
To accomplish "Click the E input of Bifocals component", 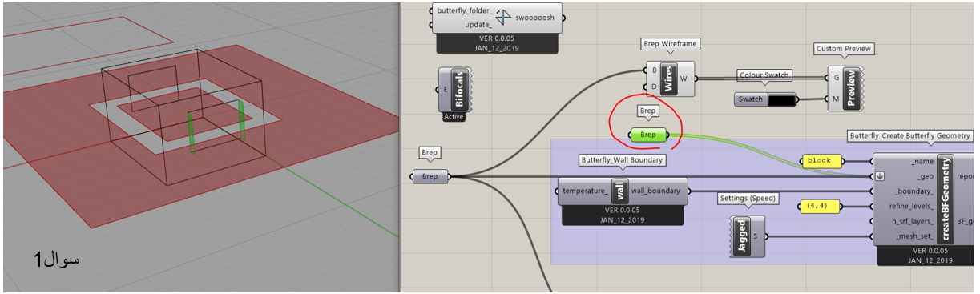I will tap(446, 90).
